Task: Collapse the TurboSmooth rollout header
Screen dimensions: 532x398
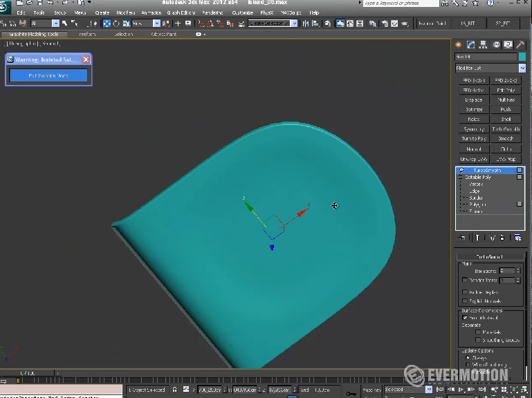Action: 490,256
